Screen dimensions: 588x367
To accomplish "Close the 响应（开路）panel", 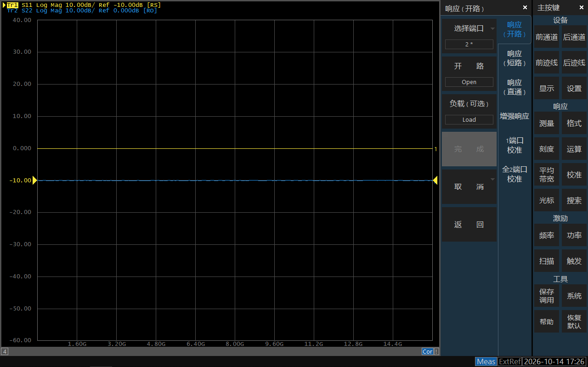I will point(525,8).
